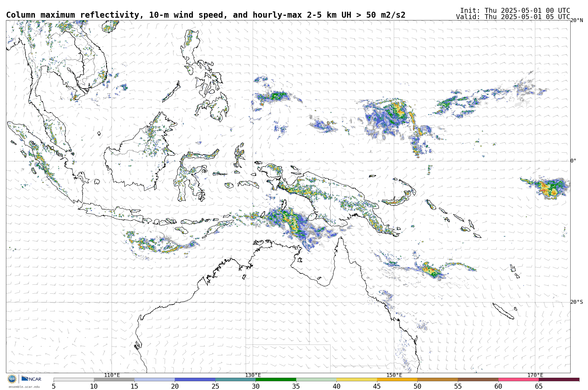The width and height of the screenshot is (588, 390).
Task: Click colorbar tick label "50"
Action: (x=417, y=386)
